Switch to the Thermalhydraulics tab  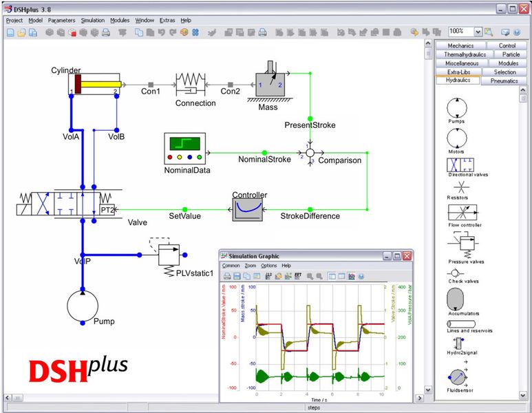[465, 54]
